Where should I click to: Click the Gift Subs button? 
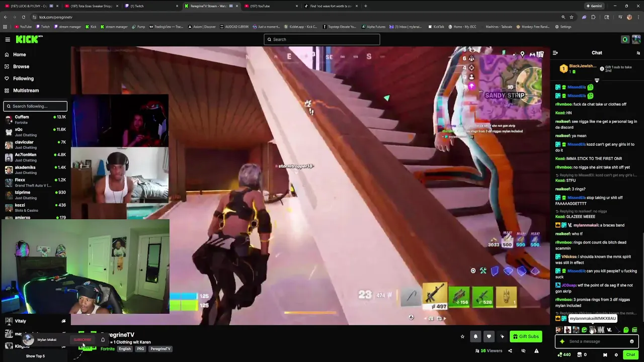(526, 336)
